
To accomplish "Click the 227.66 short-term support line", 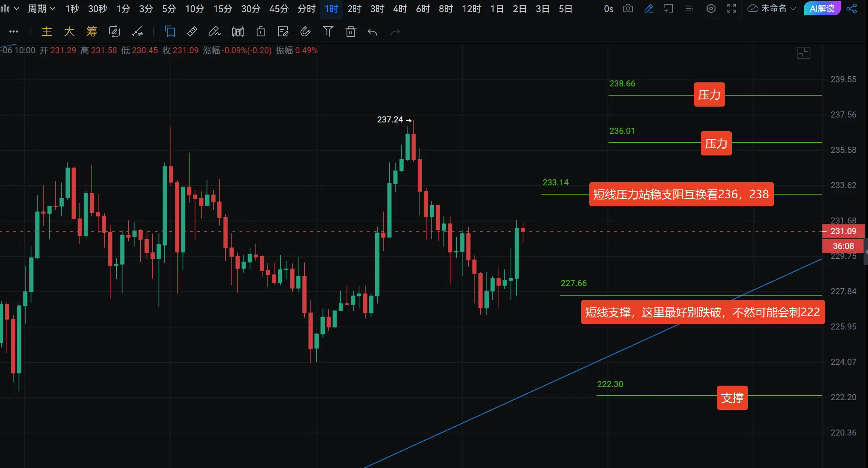I will (x=646, y=295).
